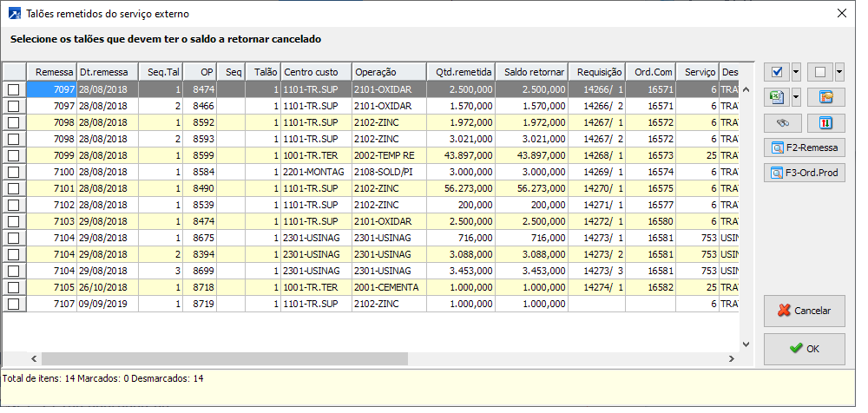Open grid layout configuration icon
The image size is (868, 413).
coord(825,97)
